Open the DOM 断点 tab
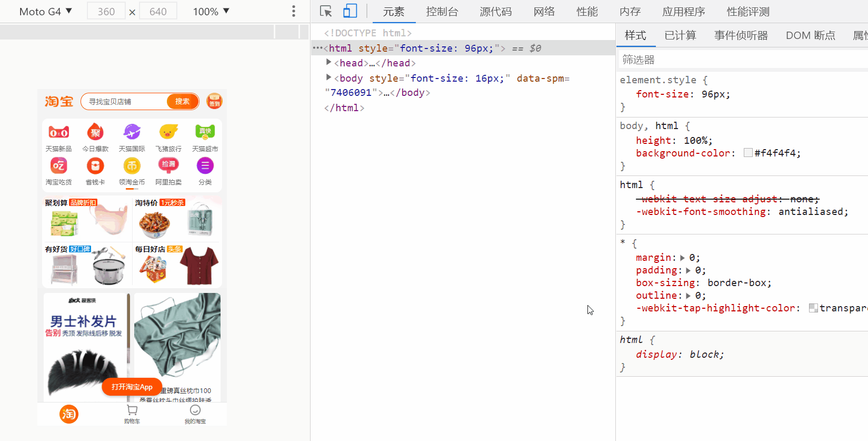Screen dimensions: 868x441 click(x=811, y=35)
